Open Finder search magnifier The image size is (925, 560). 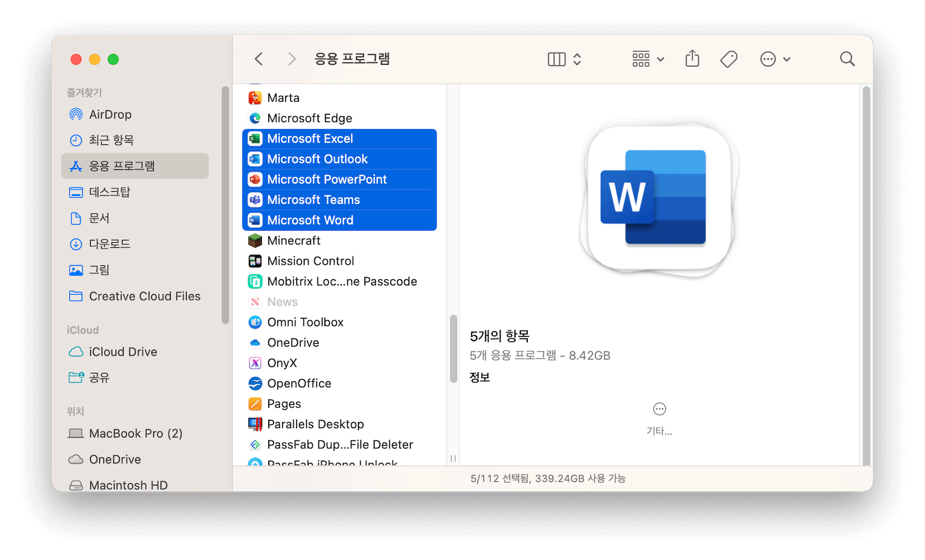click(x=848, y=59)
